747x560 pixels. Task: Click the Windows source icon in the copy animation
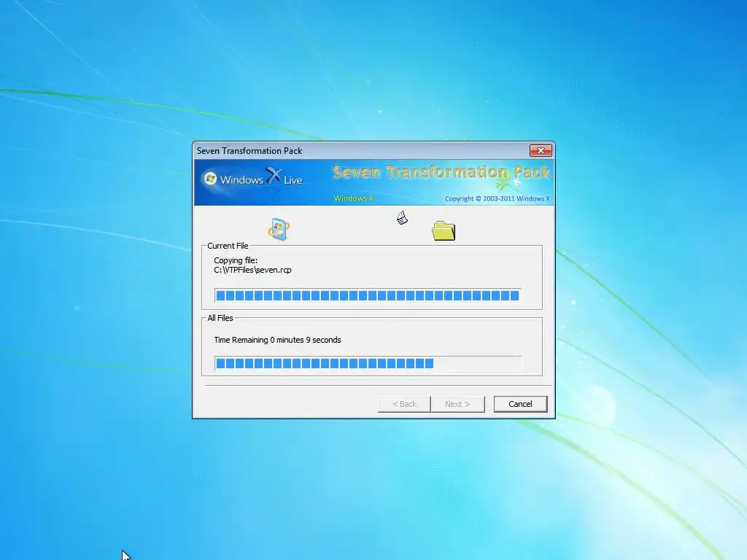click(x=279, y=228)
